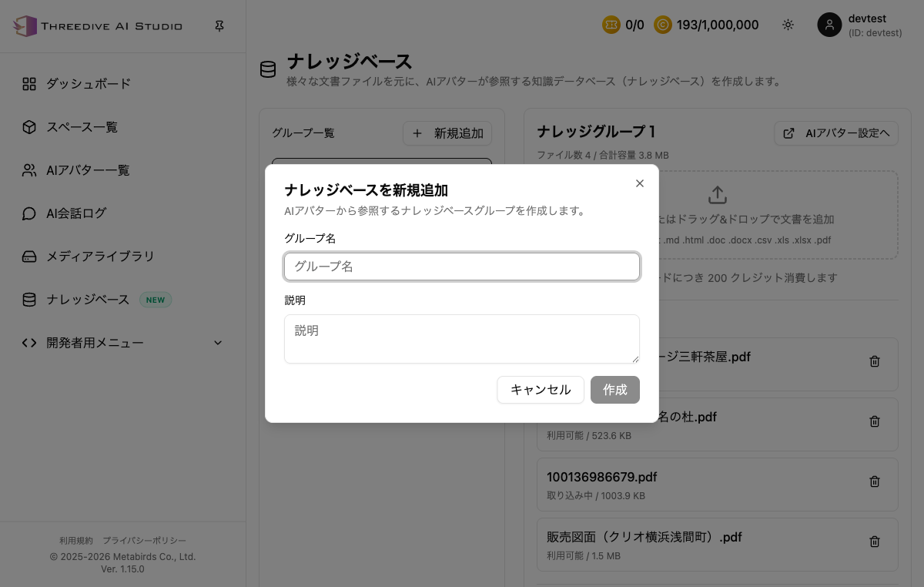Focus the 説明 textarea
The height and width of the screenshot is (587, 924).
tap(462, 339)
